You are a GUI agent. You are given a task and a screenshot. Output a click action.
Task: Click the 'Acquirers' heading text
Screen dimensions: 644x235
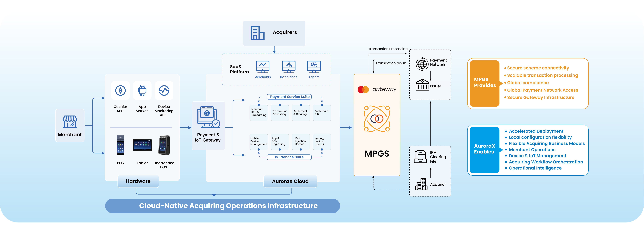coord(285,32)
